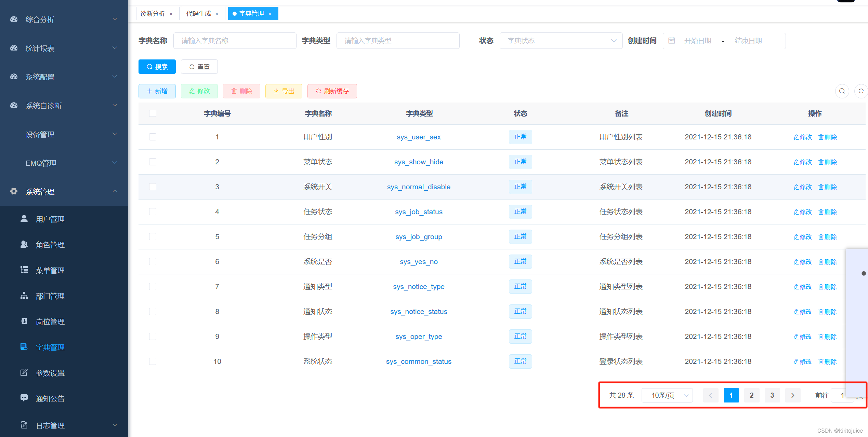The height and width of the screenshot is (437, 868).
Task: Check the row 2 菜单状态 checkbox
Action: pos(153,162)
